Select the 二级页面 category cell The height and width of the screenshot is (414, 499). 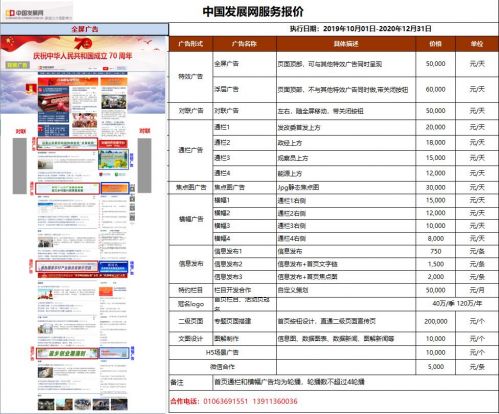pyautogui.click(x=191, y=321)
